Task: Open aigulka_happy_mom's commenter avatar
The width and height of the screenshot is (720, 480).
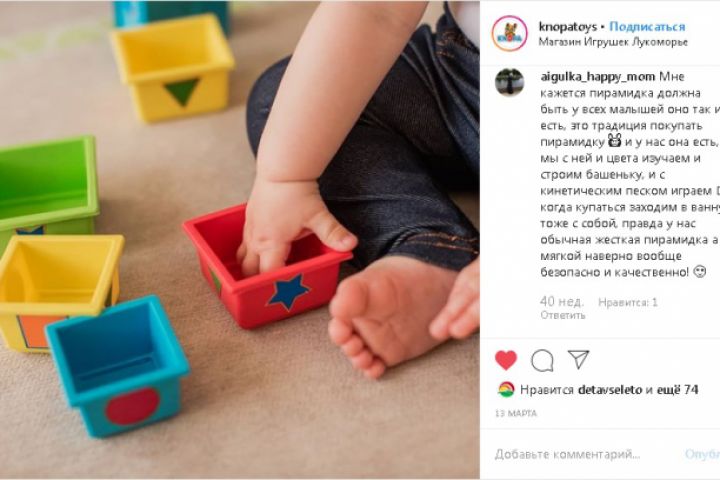Action: click(x=509, y=82)
